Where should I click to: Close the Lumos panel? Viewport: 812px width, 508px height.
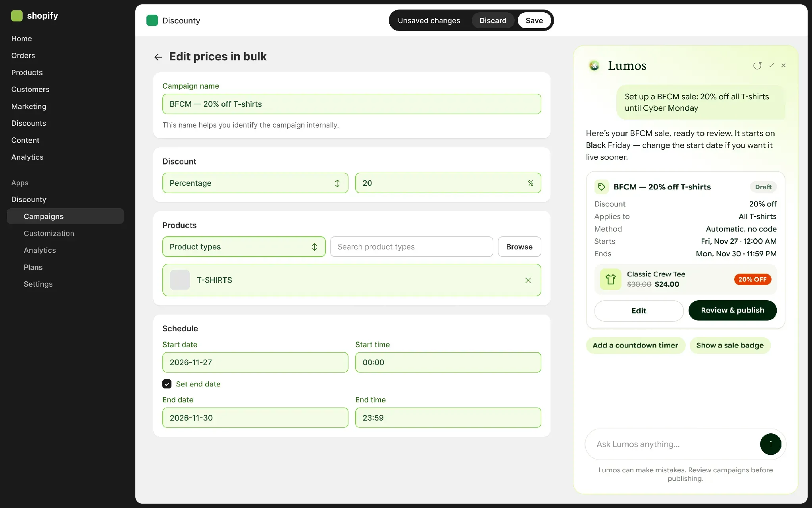[x=783, y=65]
